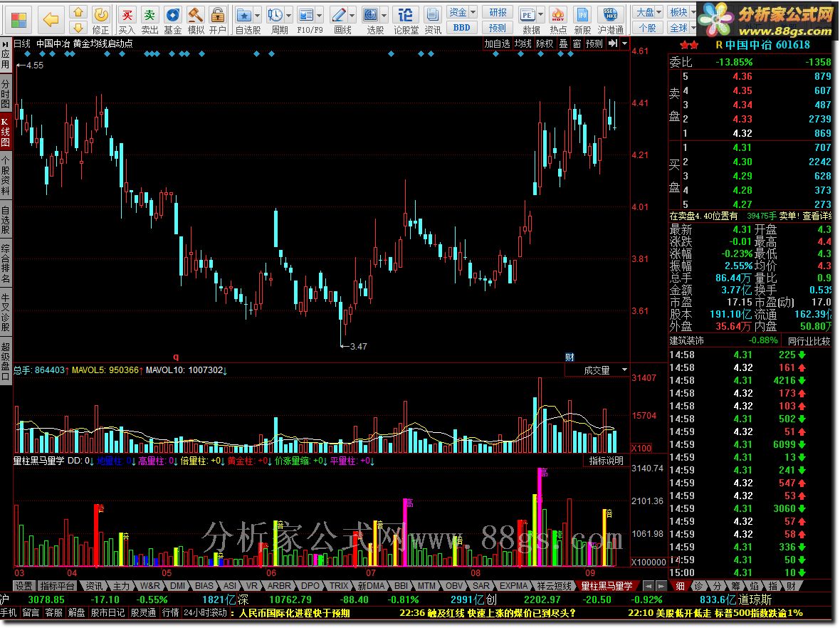Select the EXPMA indicator tab
840x628 pixels.
[514, 586]
